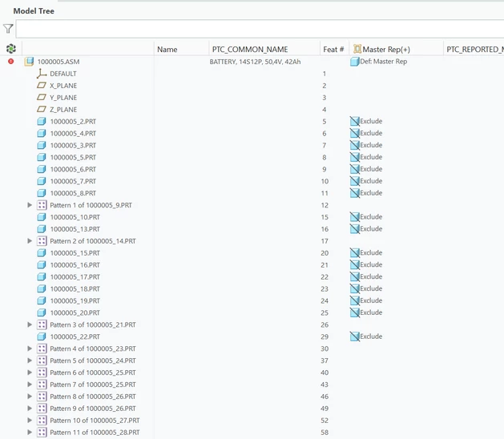504x439 pixels.
Task: Click the Exclude text for 1000005_6.PRT
Action: 371,169
